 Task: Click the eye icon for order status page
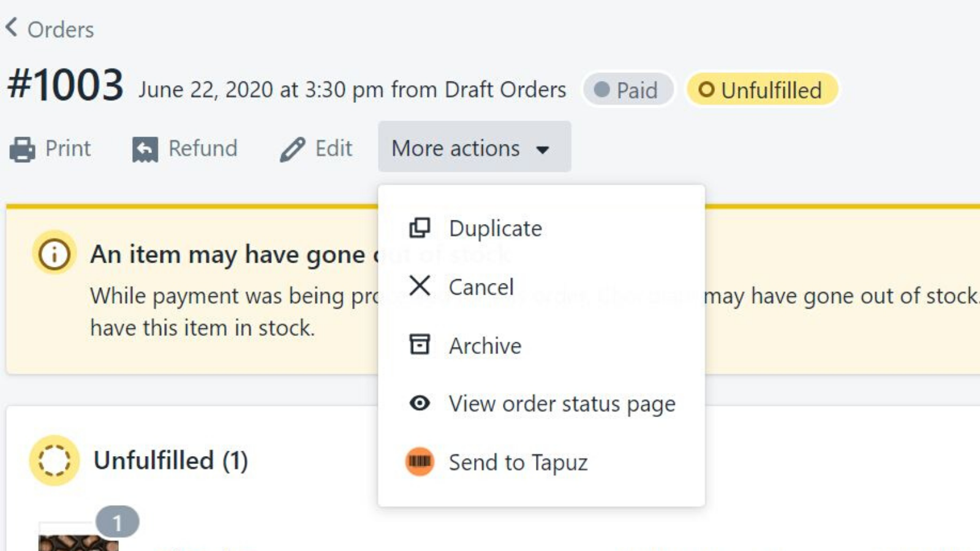point(420,403)
